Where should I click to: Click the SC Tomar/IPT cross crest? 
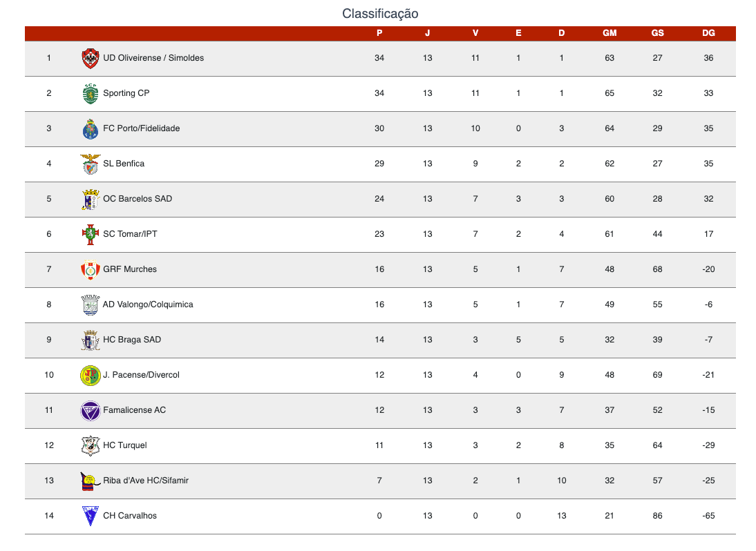(90, 234)
